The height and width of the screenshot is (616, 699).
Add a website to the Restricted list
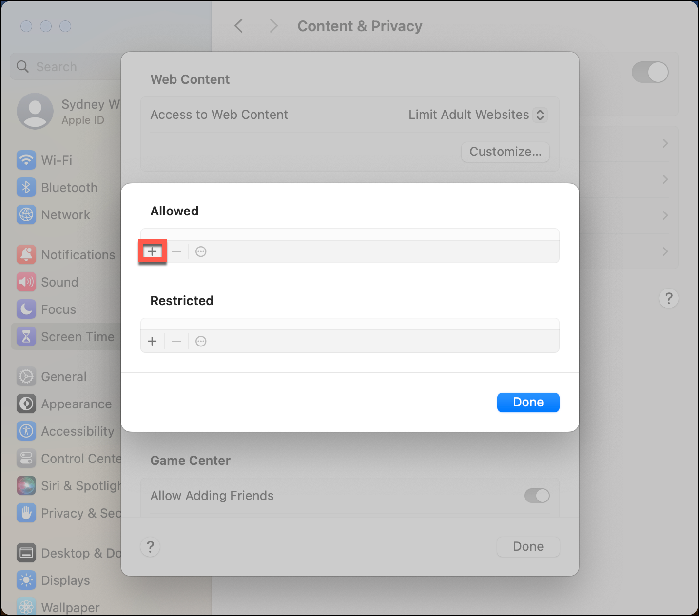(153, 341)
